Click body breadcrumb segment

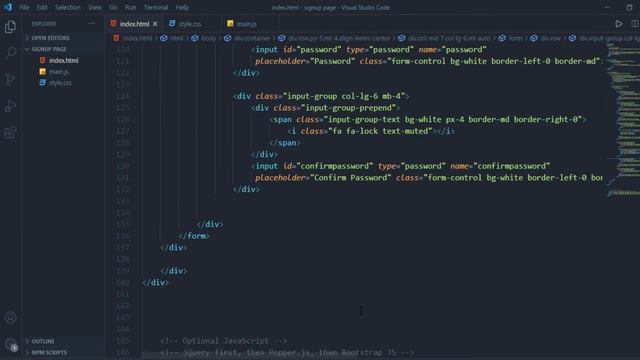tap(209, 38)
